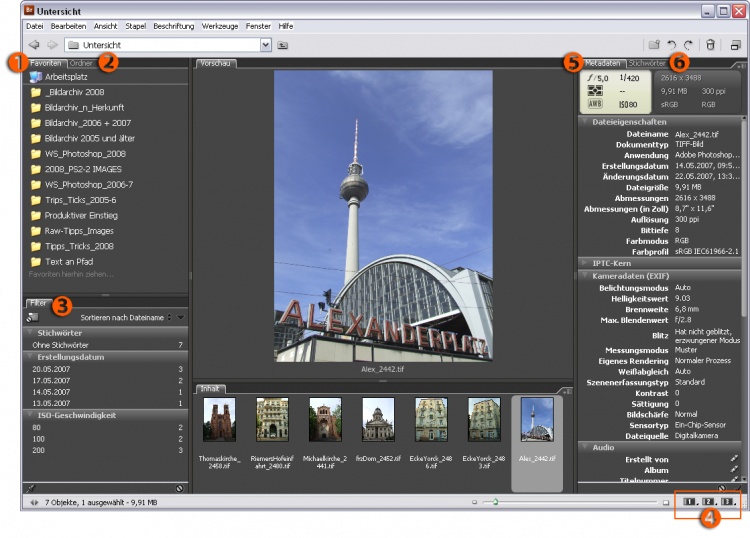Screen dimensions: 750x538
Task: Click the go up one folder icon
Action: click(283, 45)
